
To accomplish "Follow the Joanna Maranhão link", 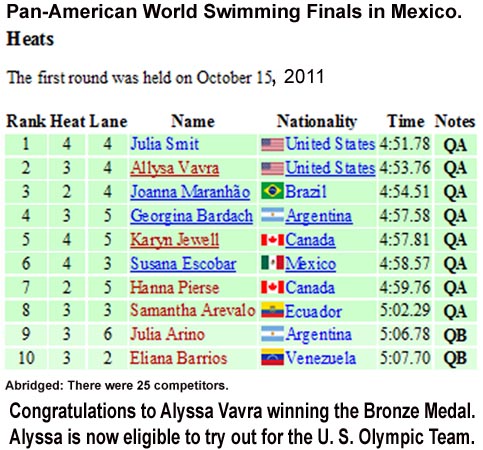I will coord(190,192).
